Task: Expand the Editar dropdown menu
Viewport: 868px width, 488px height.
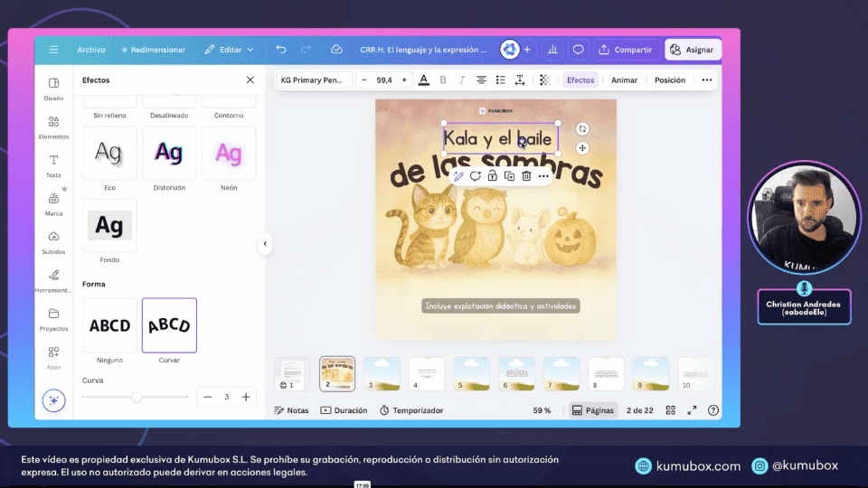Action: point(229,50)
